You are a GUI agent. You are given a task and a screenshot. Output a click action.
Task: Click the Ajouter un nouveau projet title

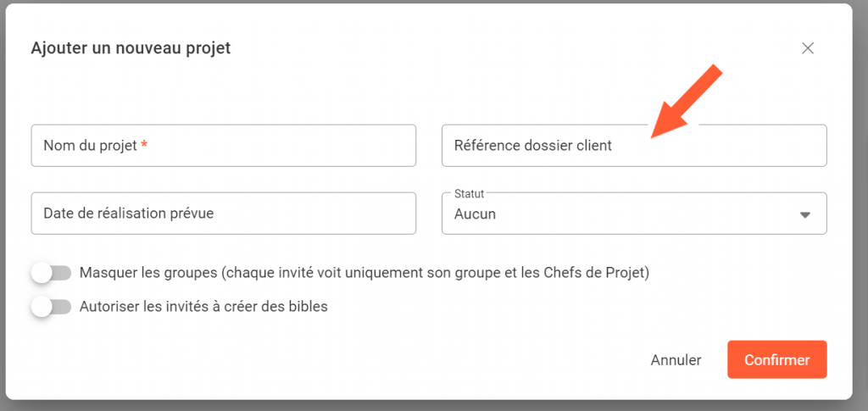(x=131, y=48)
